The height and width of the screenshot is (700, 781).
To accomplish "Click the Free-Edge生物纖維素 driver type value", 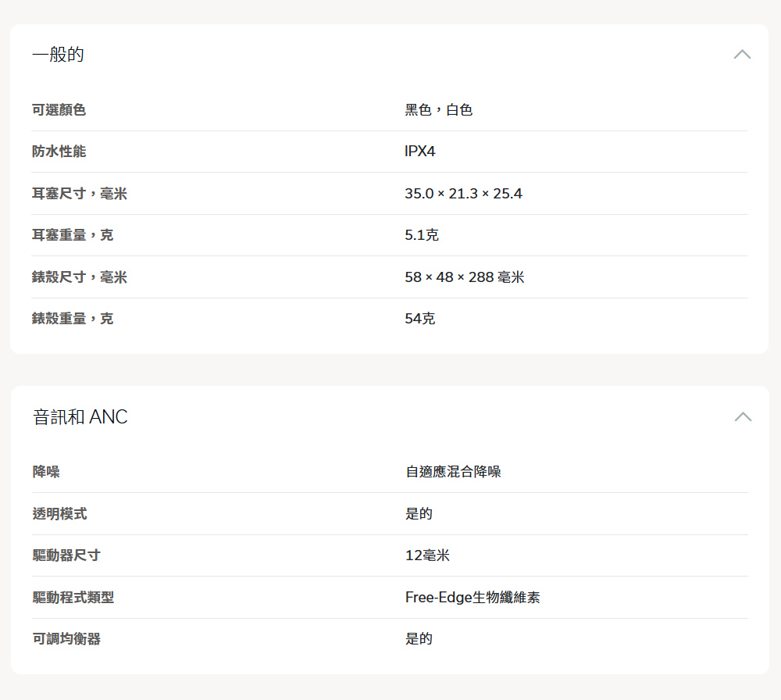I will [473, 598].
